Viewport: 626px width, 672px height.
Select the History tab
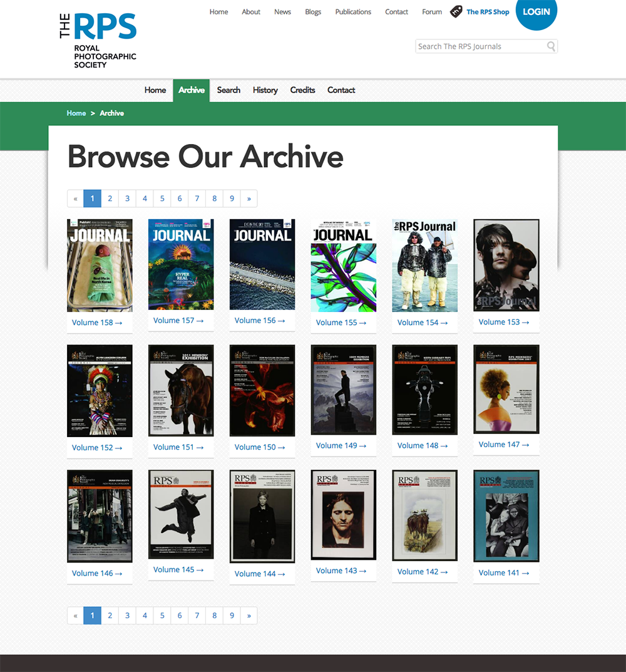(x=265, y=90)
